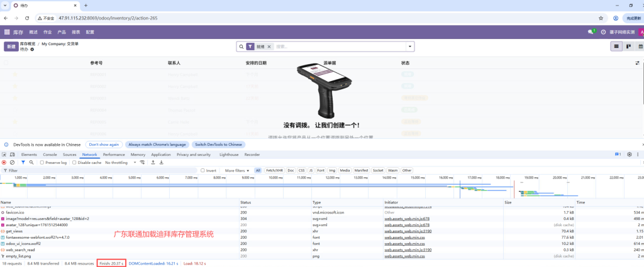Image resolution: width=644 pixels, height=267 pixels.
Task: Click the network search magnifier icon
Action: [31, 162]
